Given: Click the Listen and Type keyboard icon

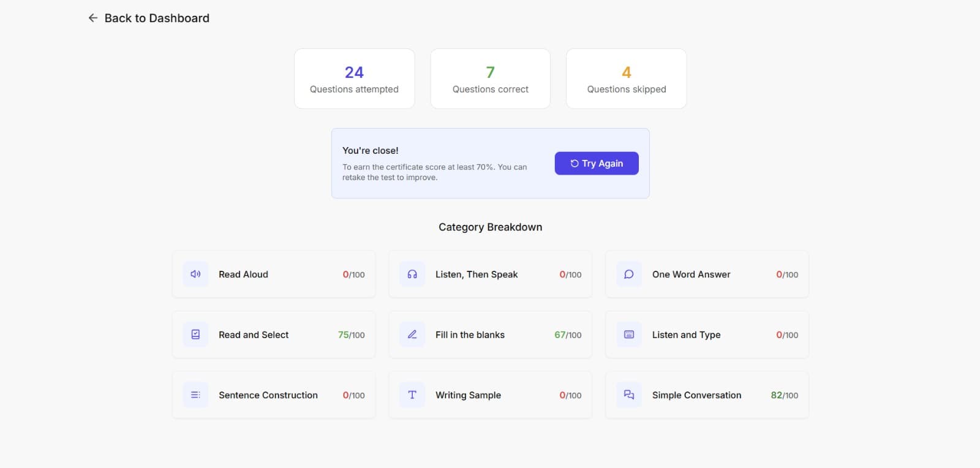Looking at the screenshot, I should coord(629,334).
